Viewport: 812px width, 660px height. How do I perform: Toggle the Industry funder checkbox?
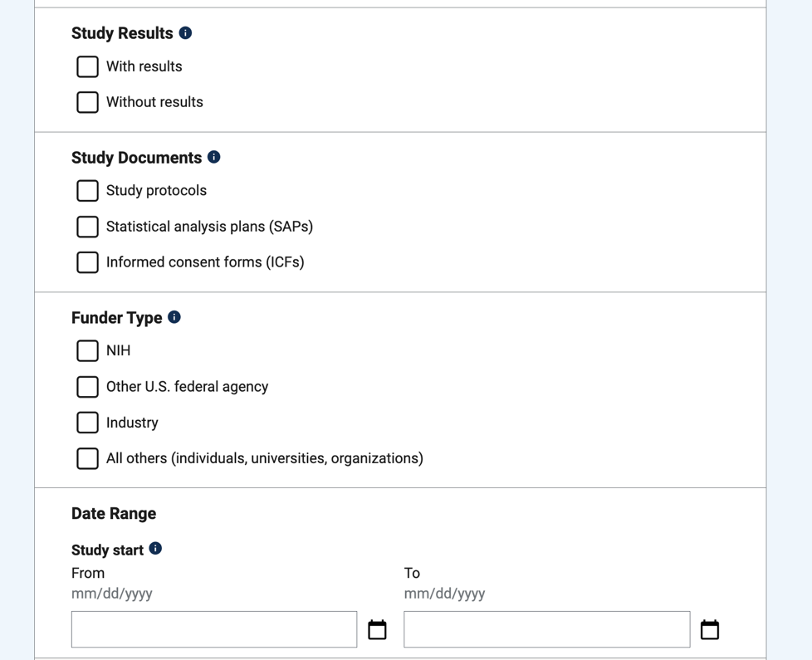(87, 423)
